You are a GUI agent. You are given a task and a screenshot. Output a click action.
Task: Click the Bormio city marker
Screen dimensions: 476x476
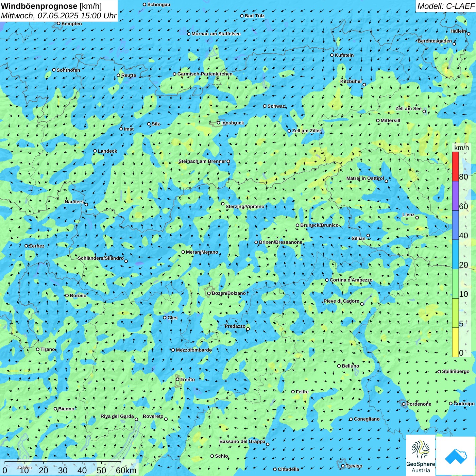[x=67, y=295]
